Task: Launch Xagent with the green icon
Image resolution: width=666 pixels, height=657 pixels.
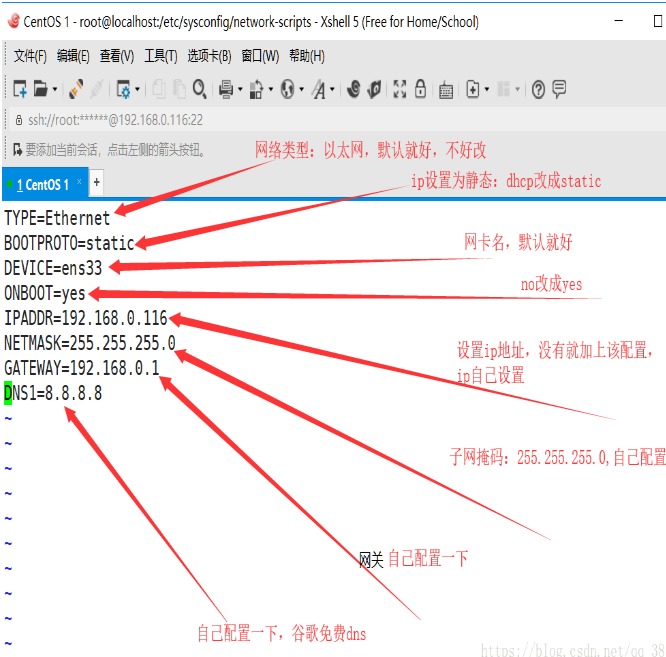Action: [x=374, y=89]
